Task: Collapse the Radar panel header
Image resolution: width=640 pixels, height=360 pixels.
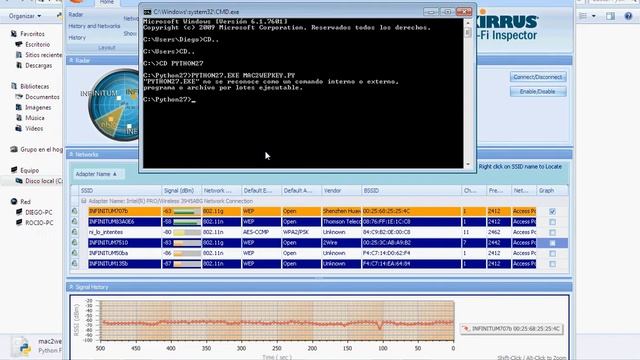Action: point(71,60)
